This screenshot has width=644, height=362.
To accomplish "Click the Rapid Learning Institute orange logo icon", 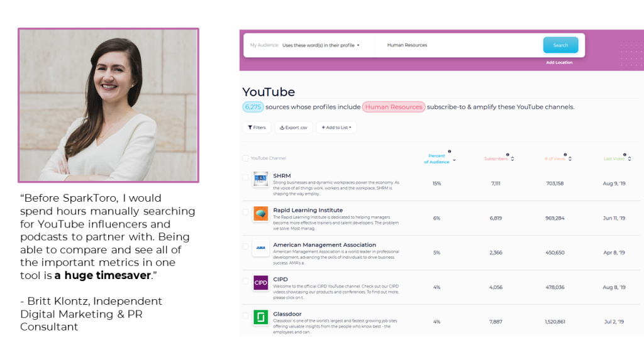I will tap(261, 214).
